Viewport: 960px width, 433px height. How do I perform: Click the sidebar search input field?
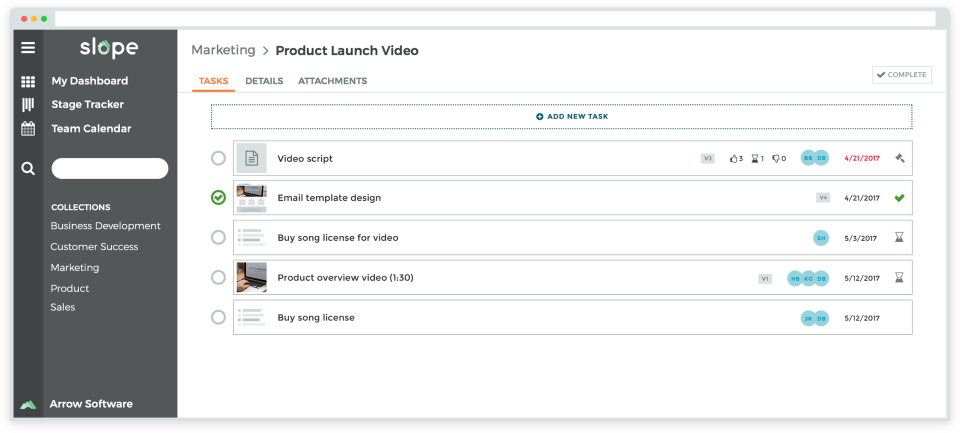pyautogui.click(x=110, y=169)
